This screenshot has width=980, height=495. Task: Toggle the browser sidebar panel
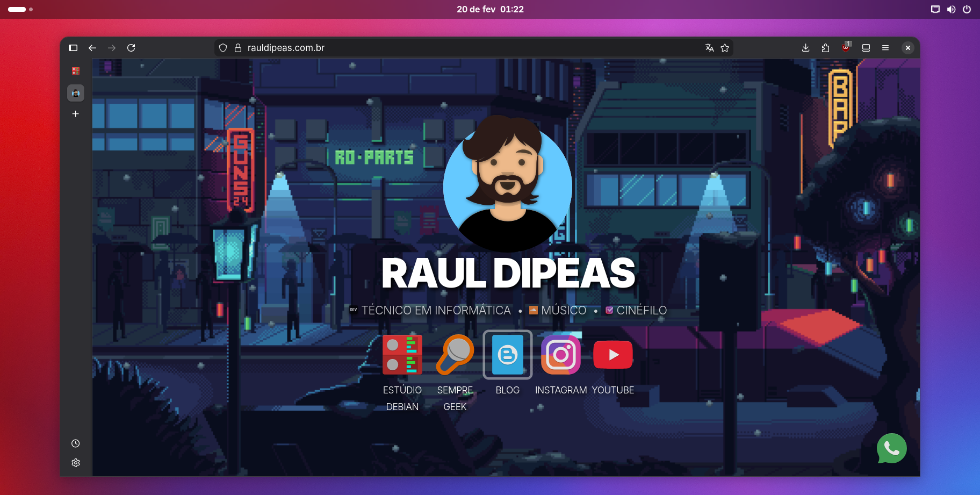[73, 48]
